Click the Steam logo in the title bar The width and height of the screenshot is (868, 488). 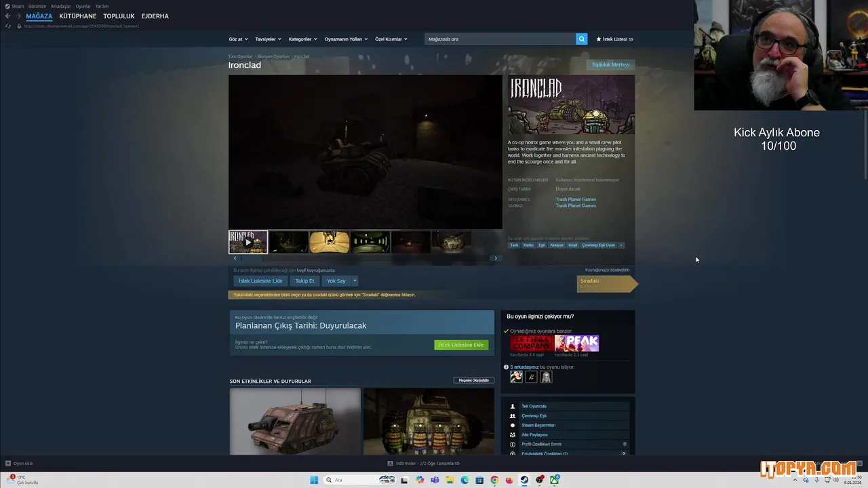click(7, 6)
